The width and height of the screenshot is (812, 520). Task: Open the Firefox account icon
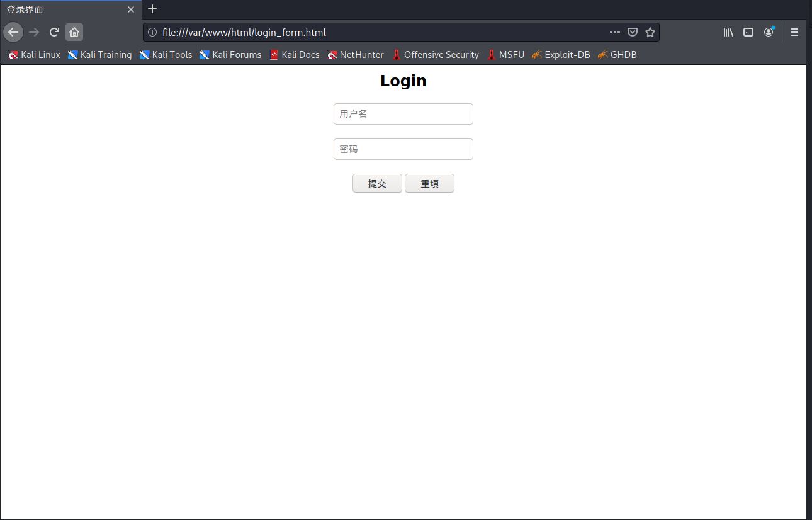[769, 32]
